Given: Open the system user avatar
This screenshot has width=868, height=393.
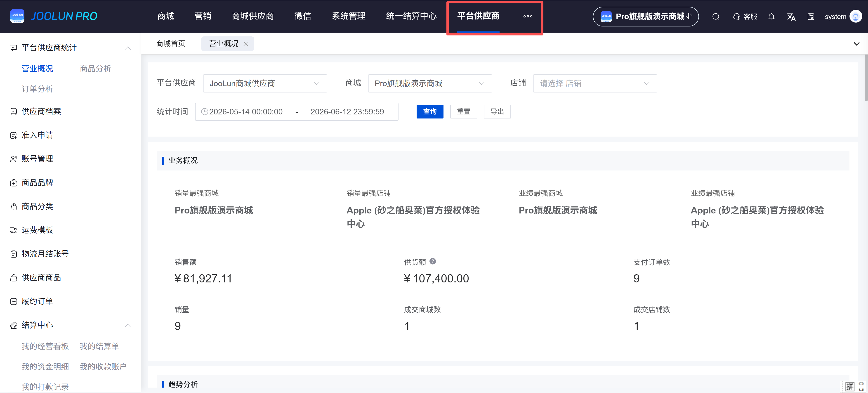Looking at the screenshot, I should pyautogui.click(x=856, y=16).
